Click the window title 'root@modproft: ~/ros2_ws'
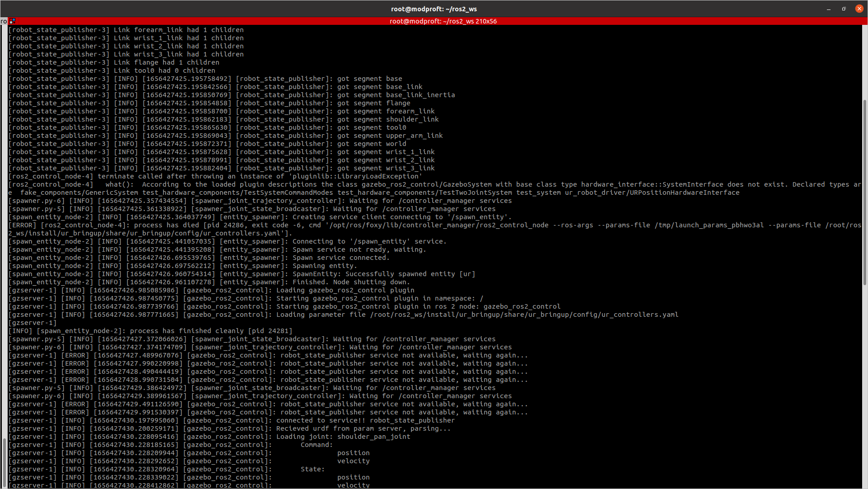The image size is (868, 489). tap(434, 9)
